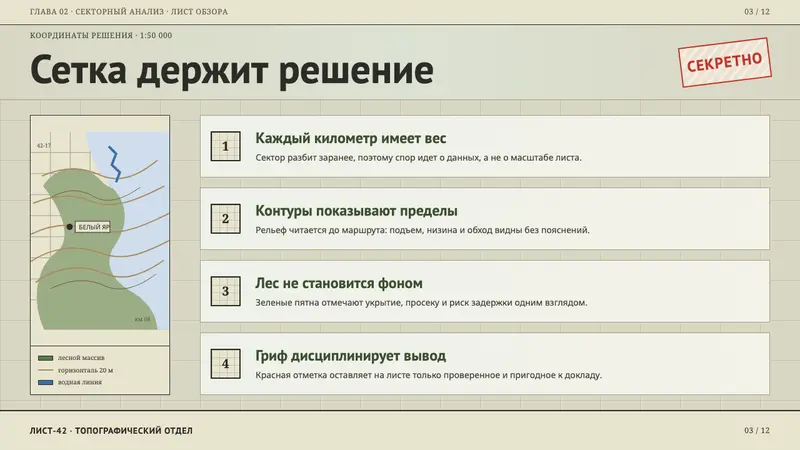Click the number 2 grid badge
The image size is (800, 450).
coord(226,219)
